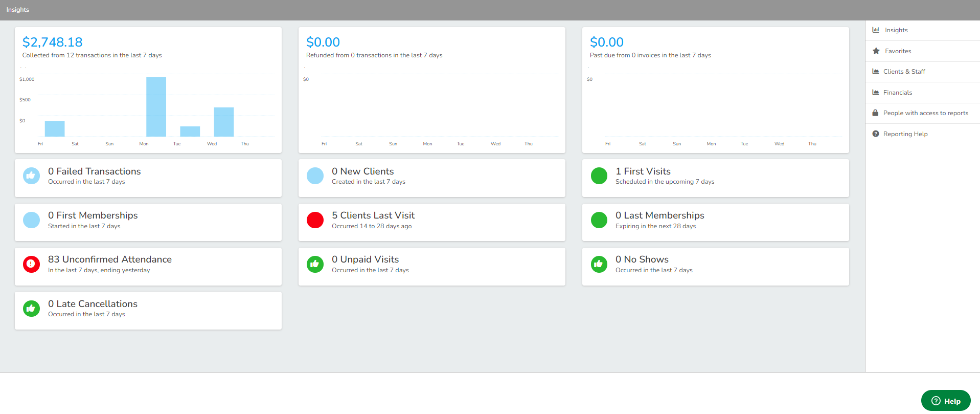Click the $2,748.18 collected amount
The height and width of the screenshot is (414, 980).
tap(52, 42)
